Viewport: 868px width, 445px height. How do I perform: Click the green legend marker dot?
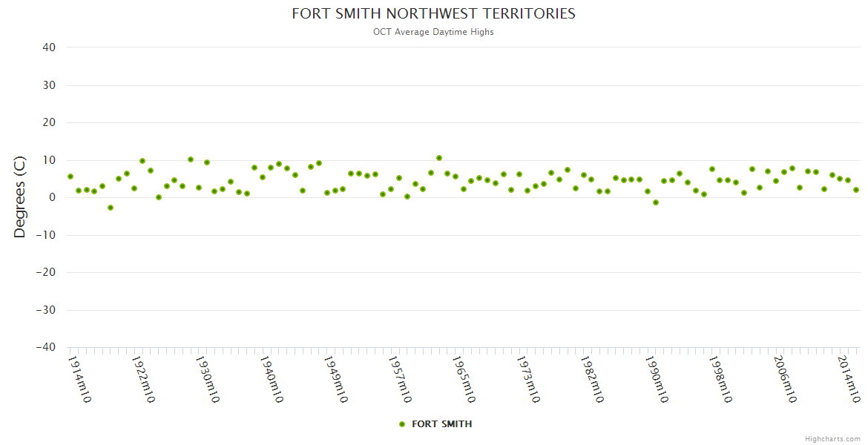point(402,424)
